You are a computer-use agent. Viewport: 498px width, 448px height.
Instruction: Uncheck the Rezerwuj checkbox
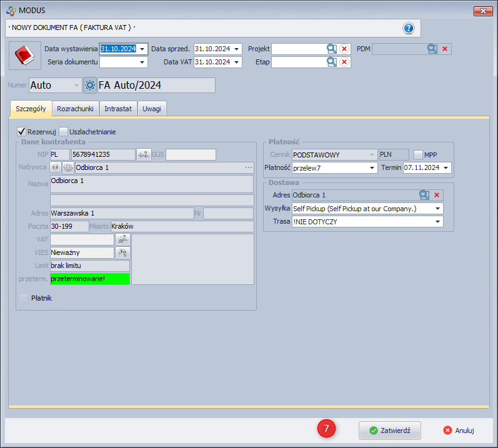point(22,132)
